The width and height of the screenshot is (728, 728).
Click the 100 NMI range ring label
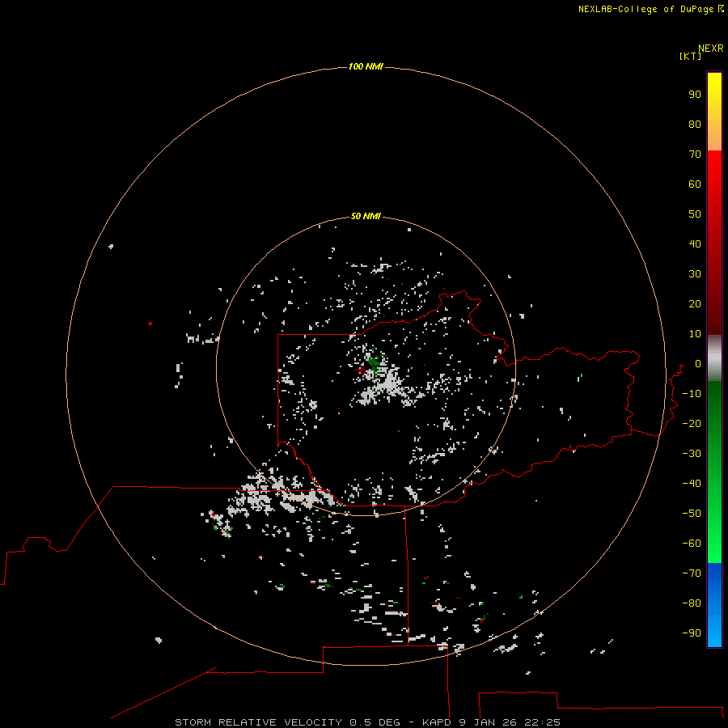click(x=366, y=66)
